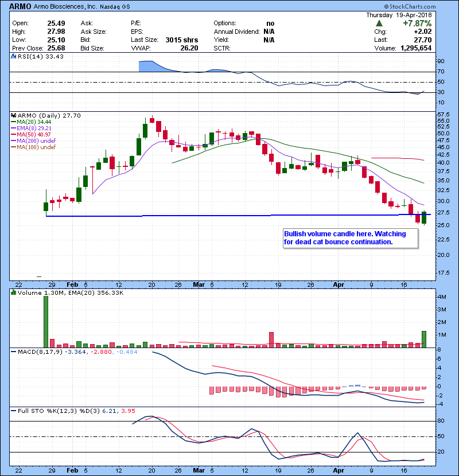This screenshot has width=459, height=476.
Task: Click the High value 27.98
Action: [56, 32]
